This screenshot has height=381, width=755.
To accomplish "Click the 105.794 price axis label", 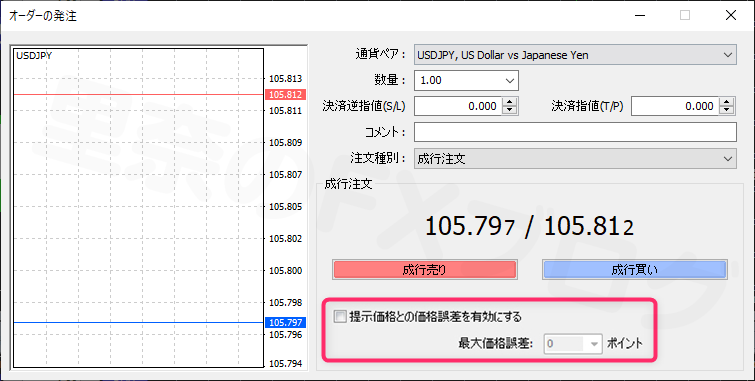I will pyautogui.click(x=285, y=364).
